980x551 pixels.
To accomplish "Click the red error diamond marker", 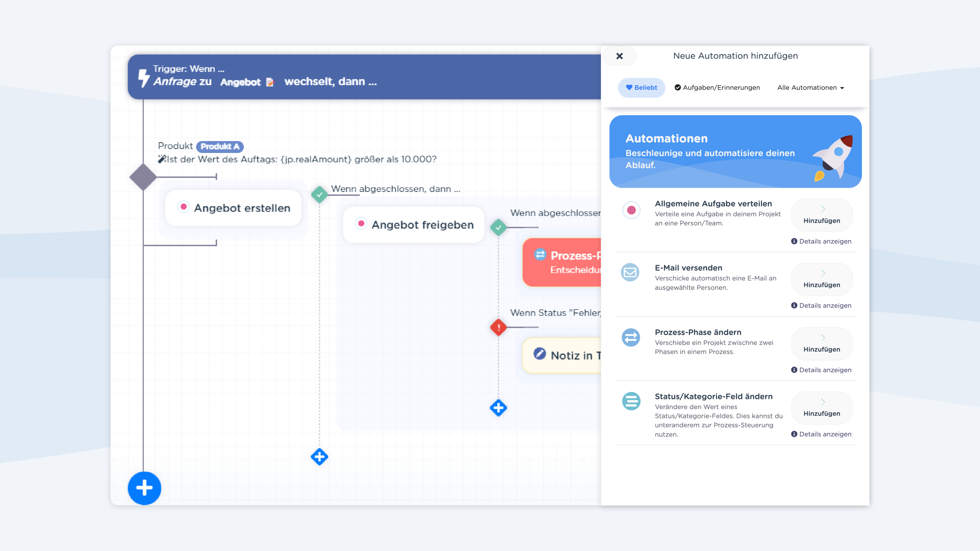I will tap(498, 327).
